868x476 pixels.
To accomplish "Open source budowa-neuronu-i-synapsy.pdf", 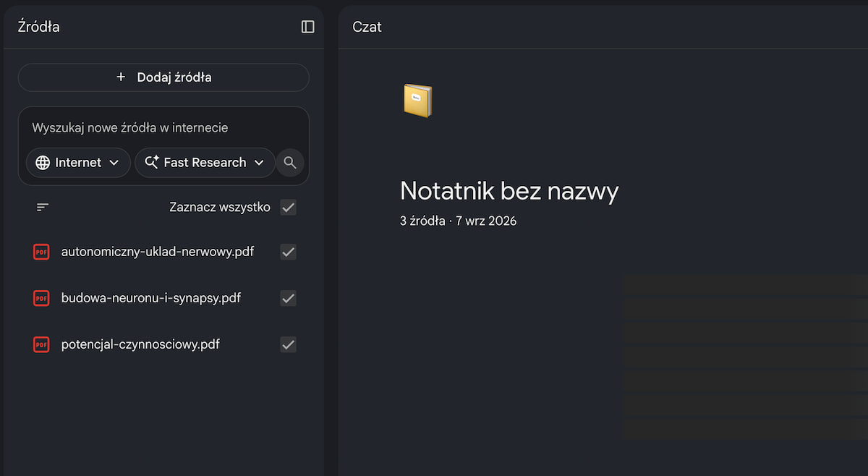I will click(151, 298).
